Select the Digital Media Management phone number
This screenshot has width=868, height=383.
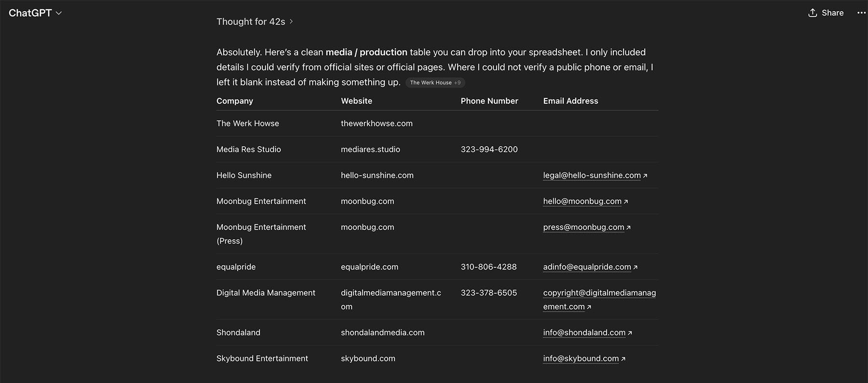click(x=488, y=293)
